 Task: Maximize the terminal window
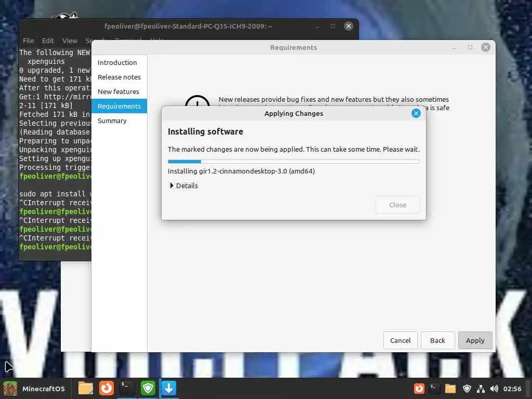coord(333,26)
